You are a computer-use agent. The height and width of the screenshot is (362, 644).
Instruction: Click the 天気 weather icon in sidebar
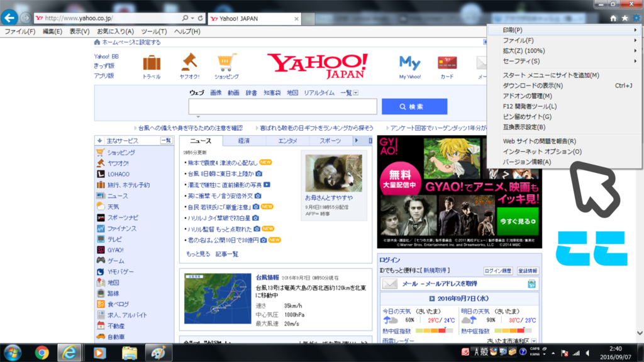click(101, 206)
